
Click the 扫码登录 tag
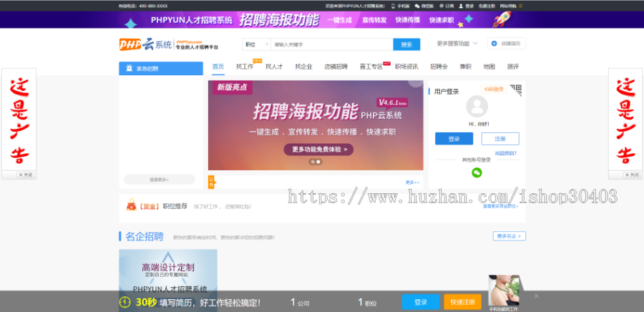pos(494,89)
